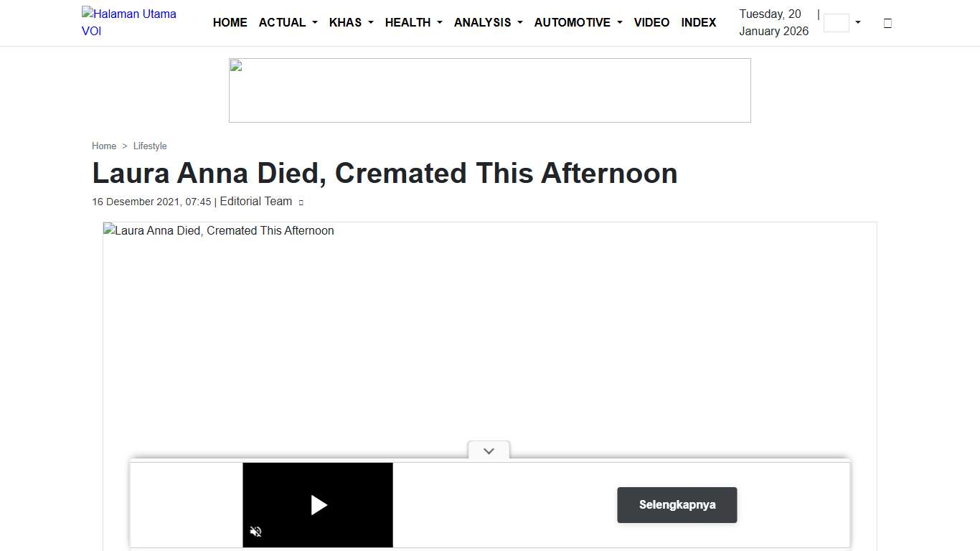Click the Selengkapnya button
The image size is (980, 551).
click(677, 505)
